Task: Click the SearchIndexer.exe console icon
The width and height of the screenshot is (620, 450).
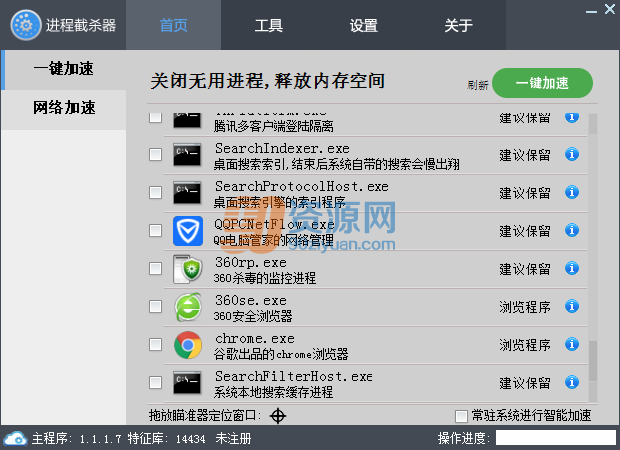Action: 187,154
